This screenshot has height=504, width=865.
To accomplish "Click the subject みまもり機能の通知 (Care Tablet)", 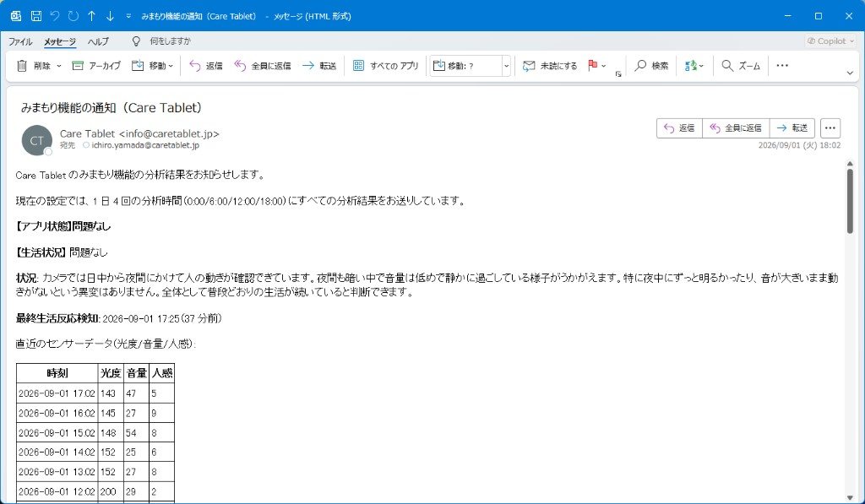I will click(112, 108).
